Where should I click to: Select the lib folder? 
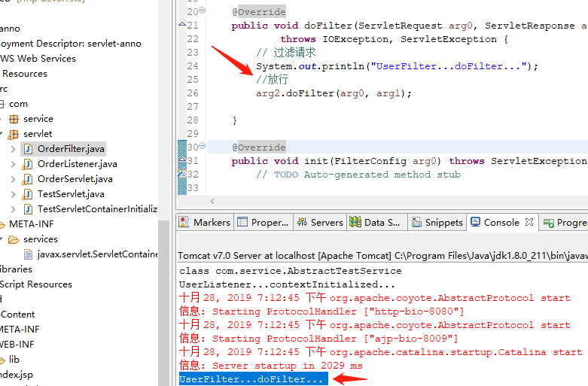(14, 359)
